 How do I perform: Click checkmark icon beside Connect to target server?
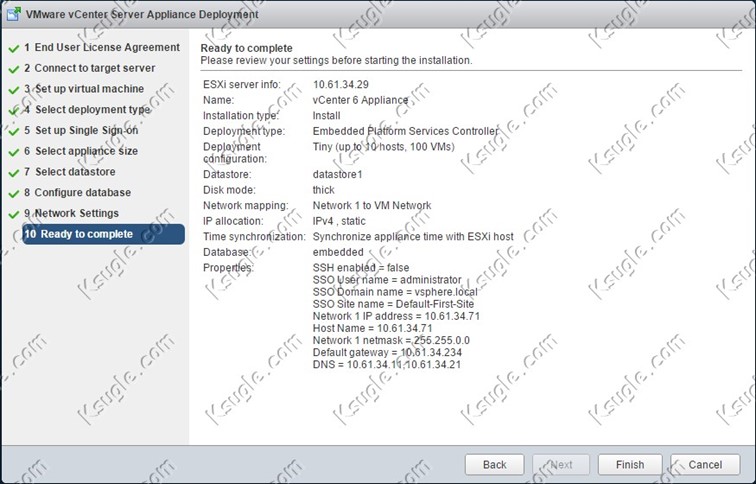[14, 69]
